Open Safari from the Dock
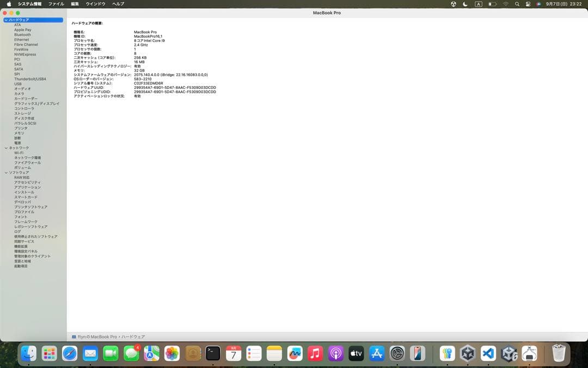This screenshot has width=588, height=368. tap(69, 353)
